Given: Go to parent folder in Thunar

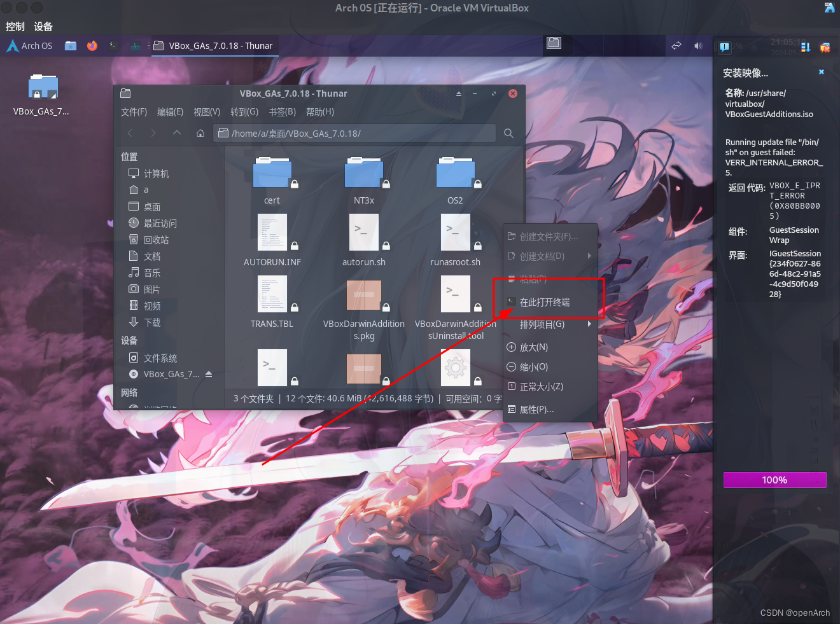Looking at the screenshot, I should point(177,133).
